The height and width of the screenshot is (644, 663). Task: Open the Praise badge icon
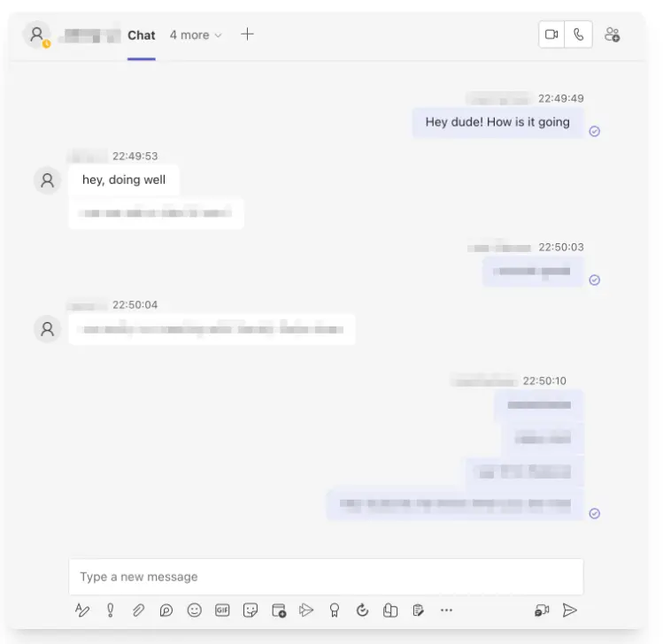(x=335, y=610)
